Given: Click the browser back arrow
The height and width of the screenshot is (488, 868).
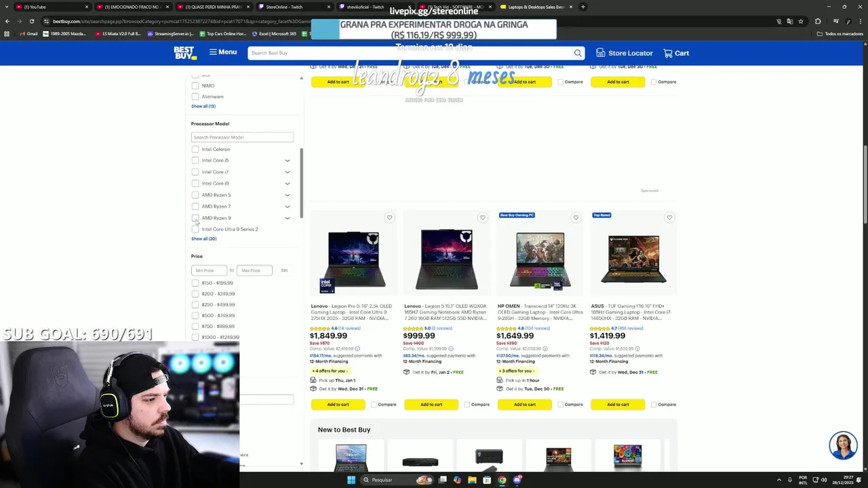Looking at the screenshot, I should coord(7,21).
